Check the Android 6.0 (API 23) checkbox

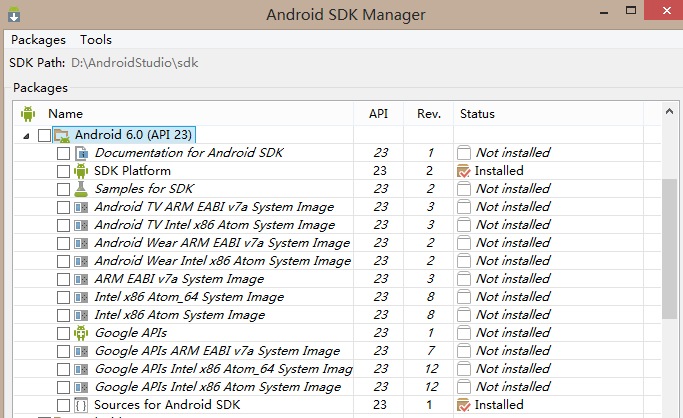click(44, 135)
